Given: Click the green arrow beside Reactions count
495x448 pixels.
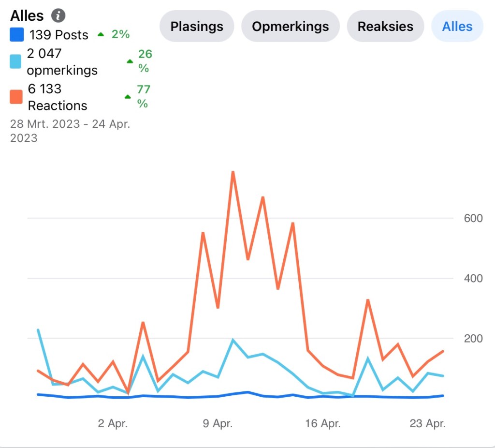Looking at the screenshot, I should click(x=128, y=97).
